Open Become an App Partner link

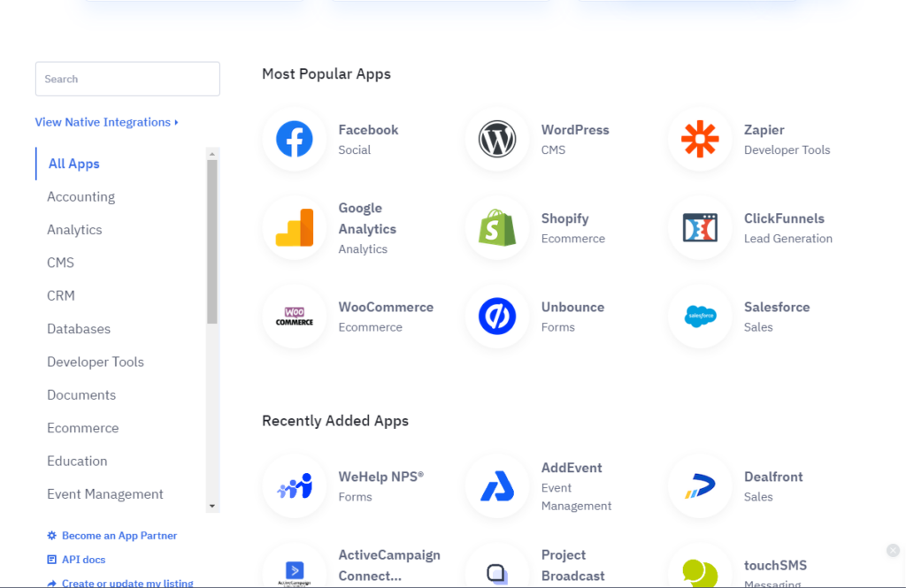tap(119, 536)
